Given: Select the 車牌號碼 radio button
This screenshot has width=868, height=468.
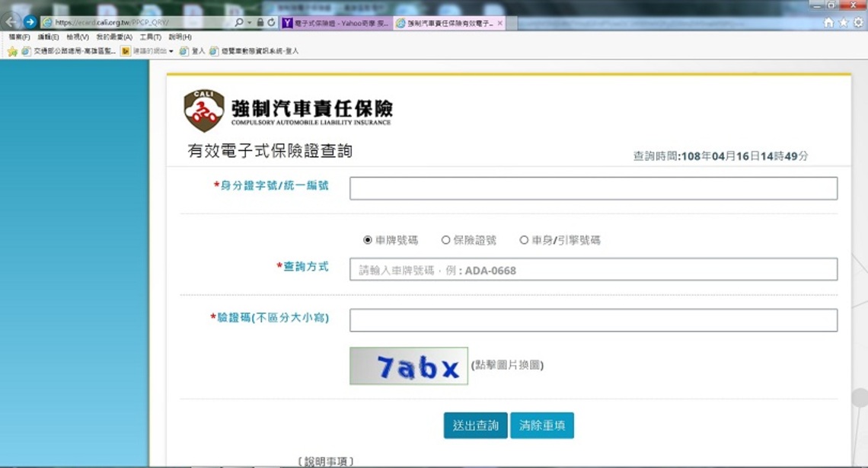Looking at the screenshot, I should coord(368,240).
